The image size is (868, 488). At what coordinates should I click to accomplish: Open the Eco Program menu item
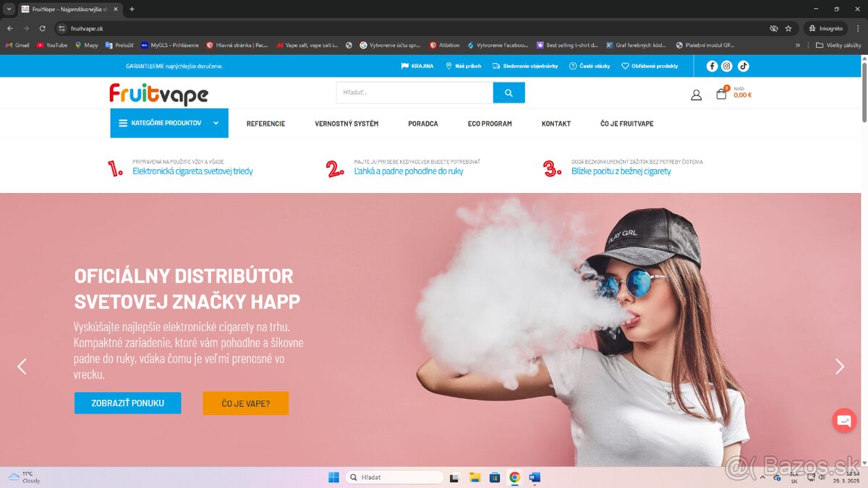tap(490, 124)
